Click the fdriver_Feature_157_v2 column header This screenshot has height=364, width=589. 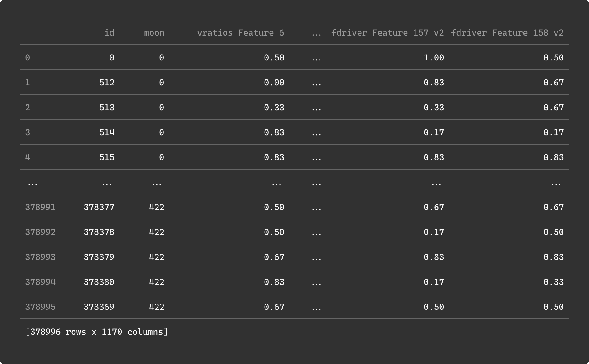(387, 33)
